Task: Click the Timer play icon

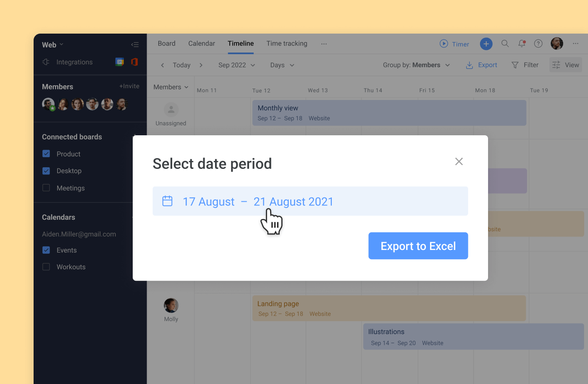Action: tap(444, 44)
